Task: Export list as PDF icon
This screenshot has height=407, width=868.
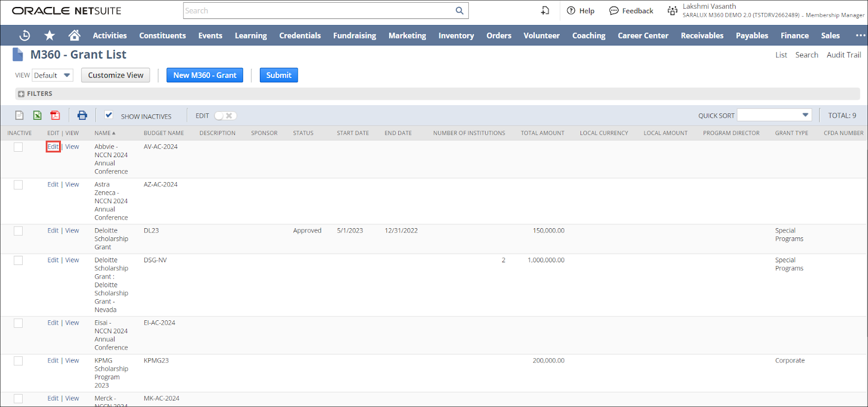Action: (55, 115)
